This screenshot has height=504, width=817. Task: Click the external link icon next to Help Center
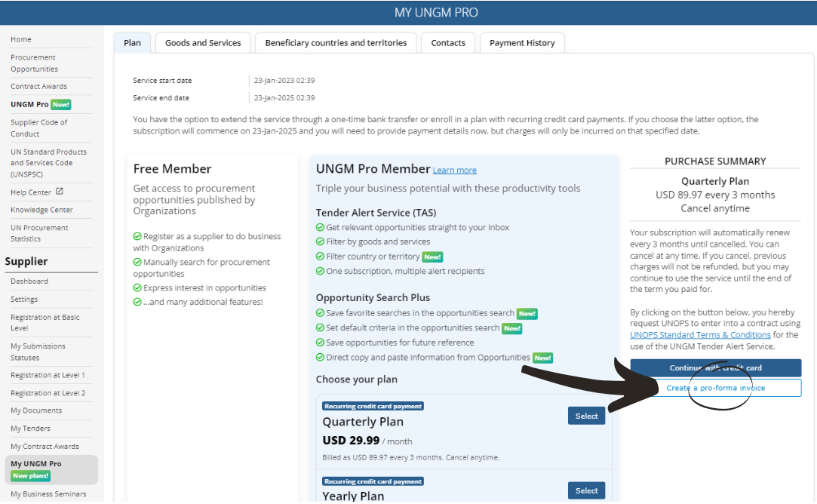60,192
